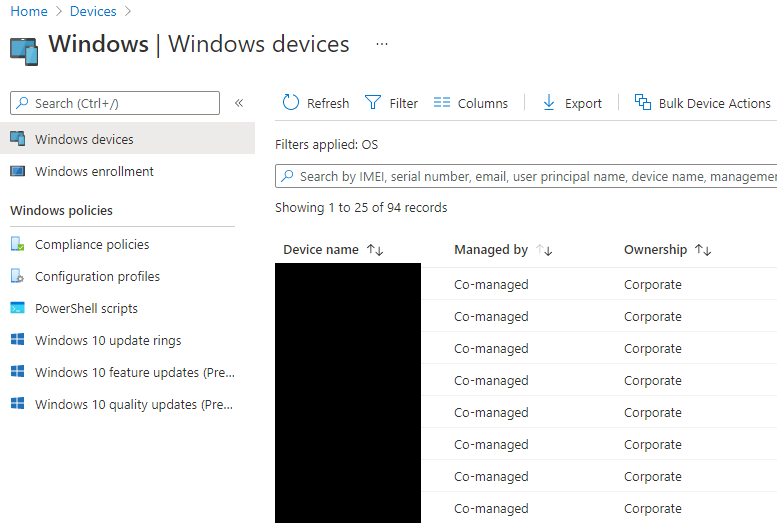Click the Columns button label
This screenshot has height=523, width=777.
(483, 103)
